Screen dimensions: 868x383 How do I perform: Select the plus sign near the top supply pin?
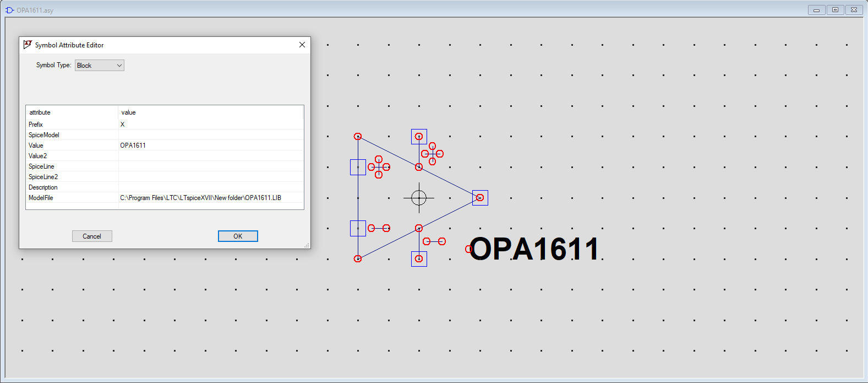(x=432, y=154)
